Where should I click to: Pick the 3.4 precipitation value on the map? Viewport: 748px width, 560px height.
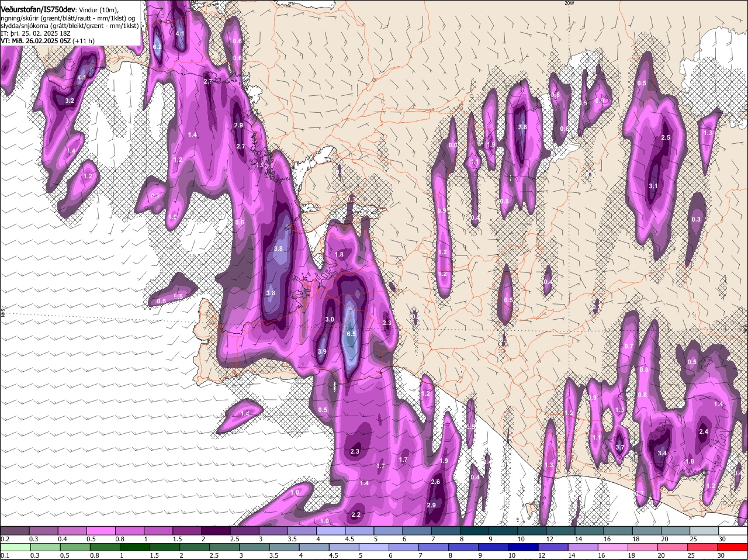click(x=662, y=453)
